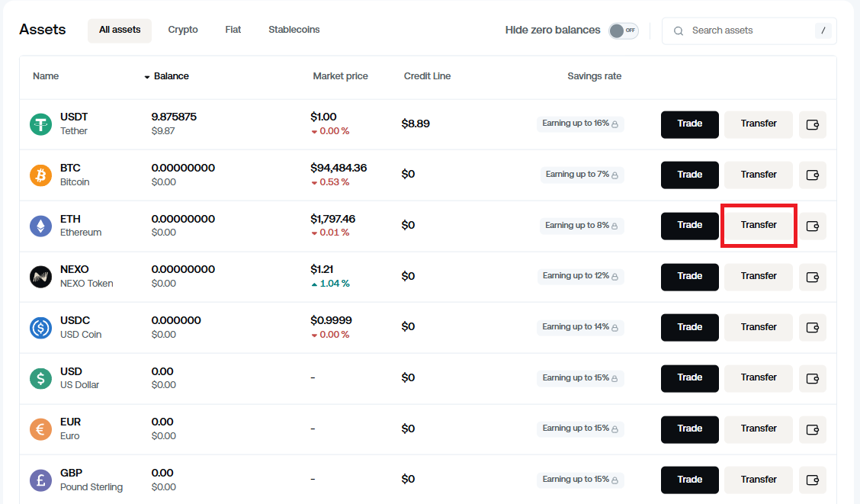Image resolution: width=860 pixels, height=504 pixels.
Task: Click Trade for NEXO Token
Action: click(x=689, y=277)
